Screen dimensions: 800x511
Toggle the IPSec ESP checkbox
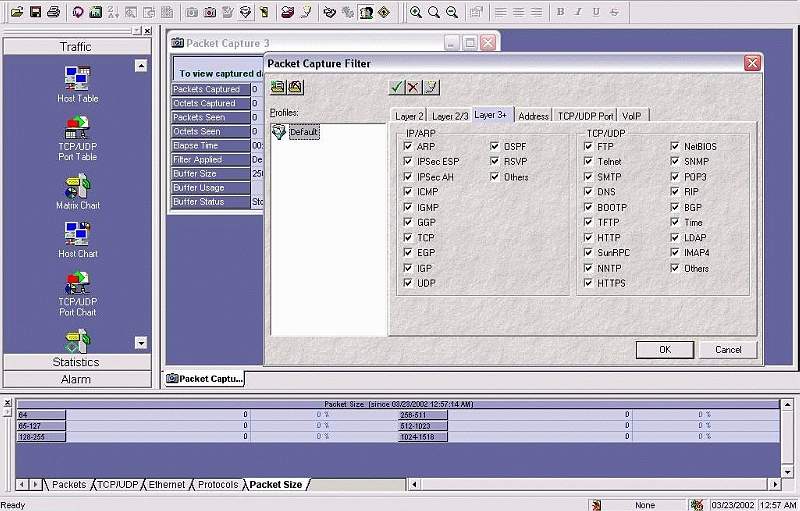point(408,161)
